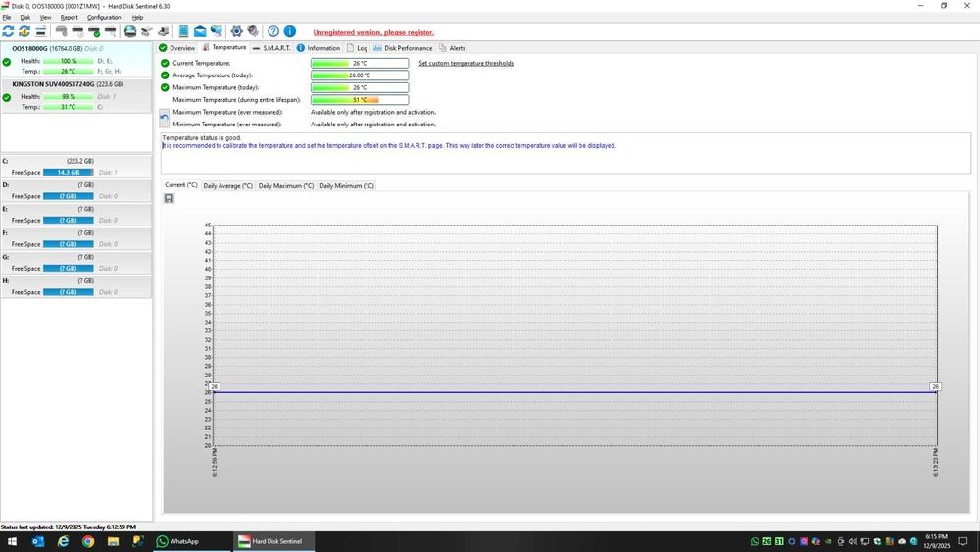Click the left 26 data label on graph

click(x=214, y=387)
